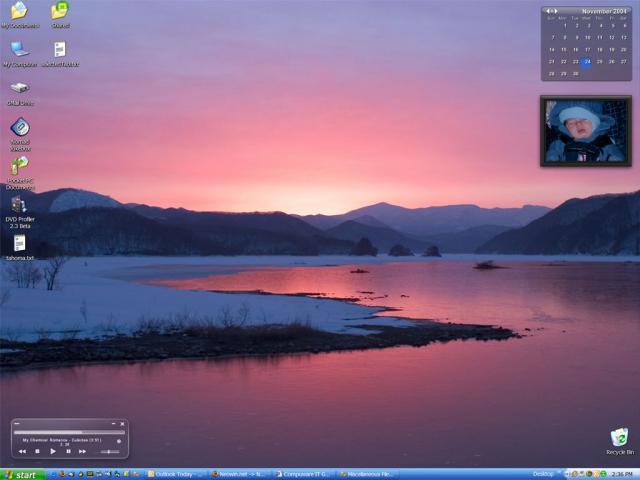The width and height of the screenshot is (640, 480).
Task: Select November 10 in the calendar
Action: click(x=588, y=38)
